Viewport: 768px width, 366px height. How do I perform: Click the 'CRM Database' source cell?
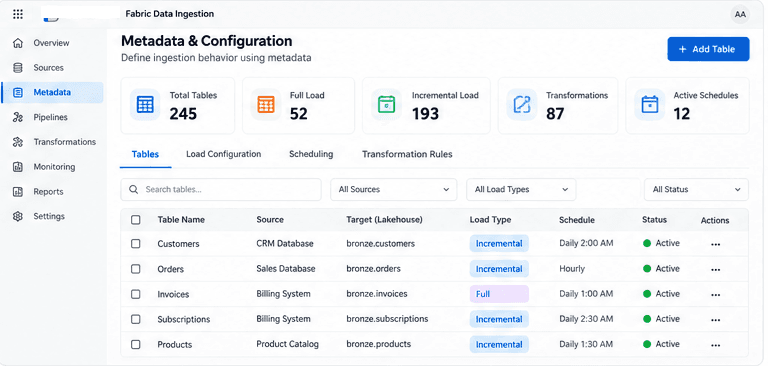[285, 244]
